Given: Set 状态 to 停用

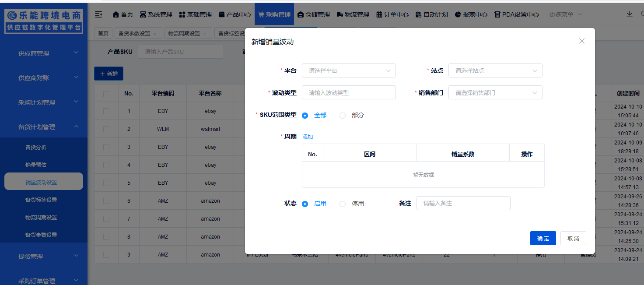Looking at the screenshot, I should (343, 204).
